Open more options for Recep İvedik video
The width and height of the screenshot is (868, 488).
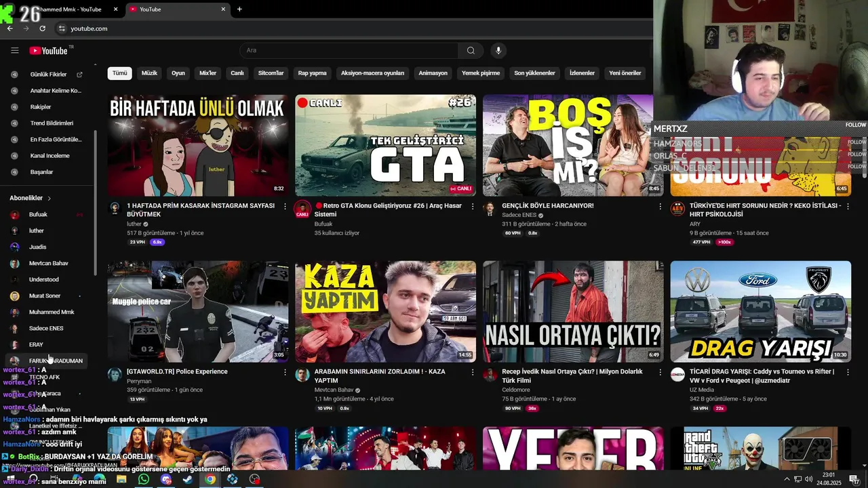[x=660, y=372]
